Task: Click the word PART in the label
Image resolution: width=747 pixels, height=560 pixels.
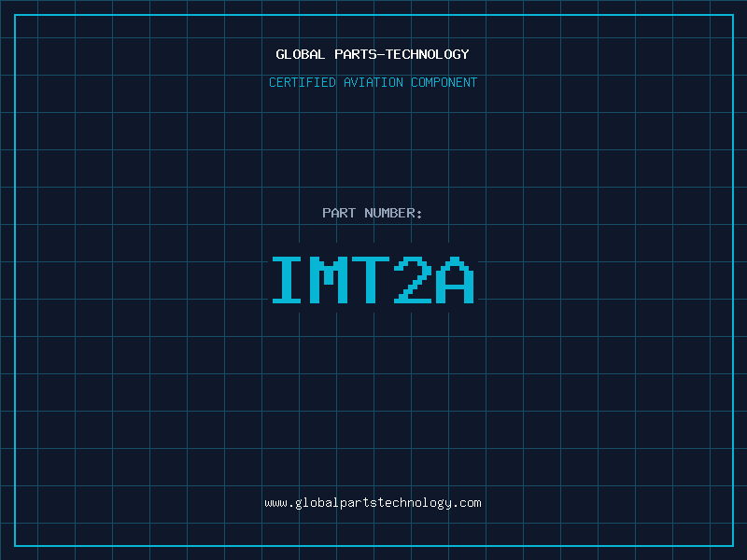Action: (338, 213)
